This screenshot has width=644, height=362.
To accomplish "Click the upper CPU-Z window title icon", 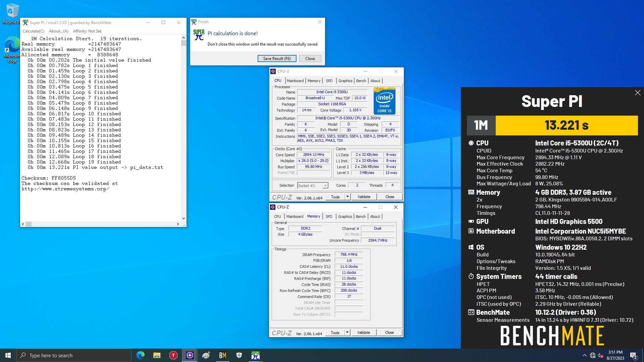I will click(x=273, y=71).
